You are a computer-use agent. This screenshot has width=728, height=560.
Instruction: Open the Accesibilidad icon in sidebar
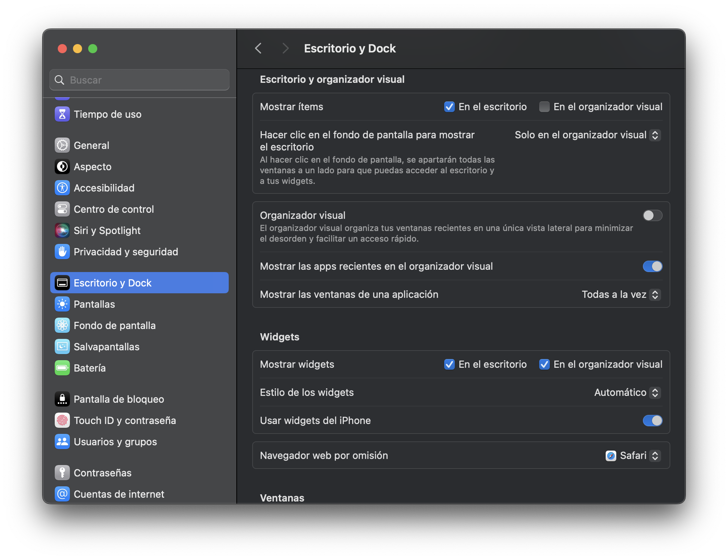[x=62, y=188]
